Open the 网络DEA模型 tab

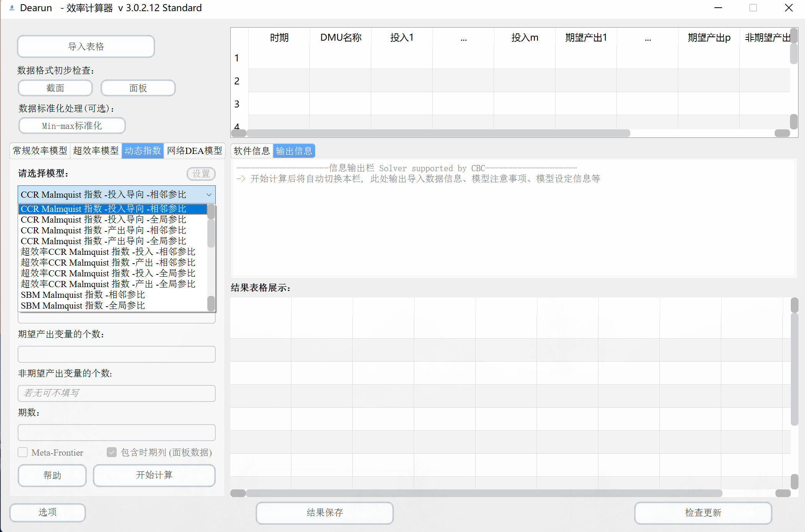(195, 151)
